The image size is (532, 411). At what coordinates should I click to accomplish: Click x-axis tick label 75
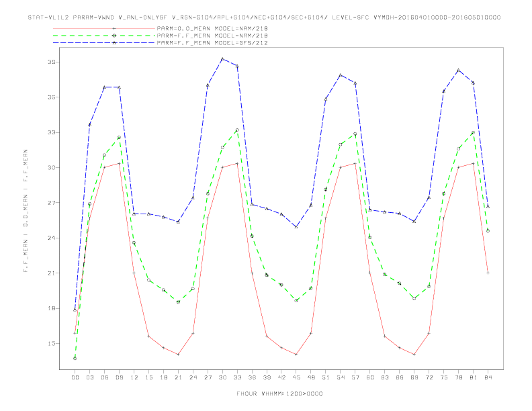444,377
